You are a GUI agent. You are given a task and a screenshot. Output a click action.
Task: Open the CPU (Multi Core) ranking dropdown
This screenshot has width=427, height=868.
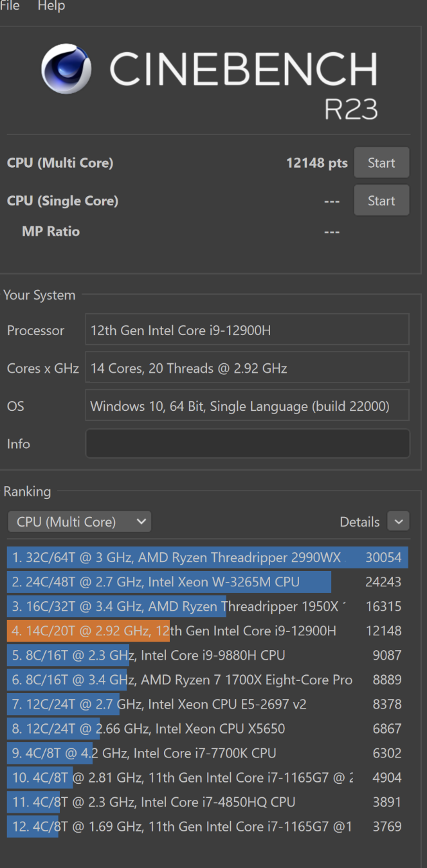pos(80,521)
